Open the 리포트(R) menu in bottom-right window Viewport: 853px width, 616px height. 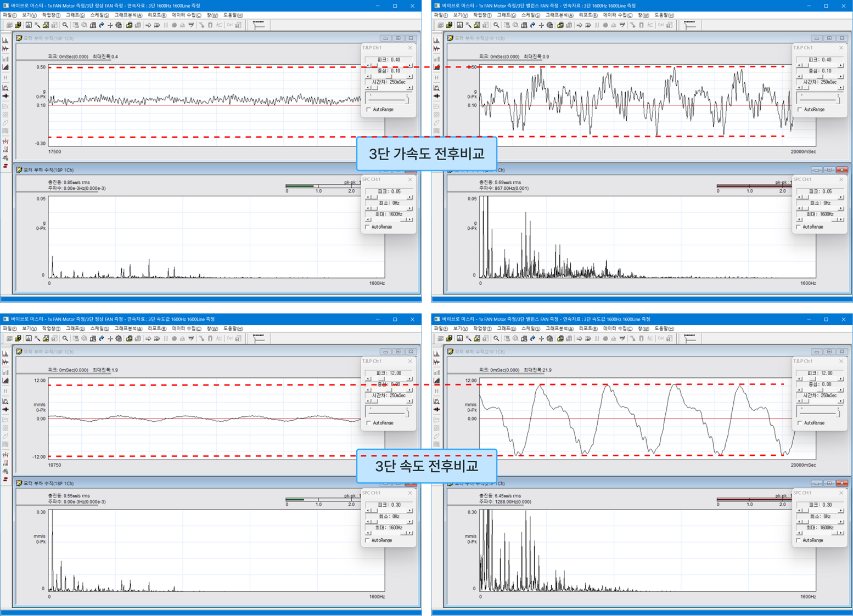pyautogui.click(x=588, y=329)
